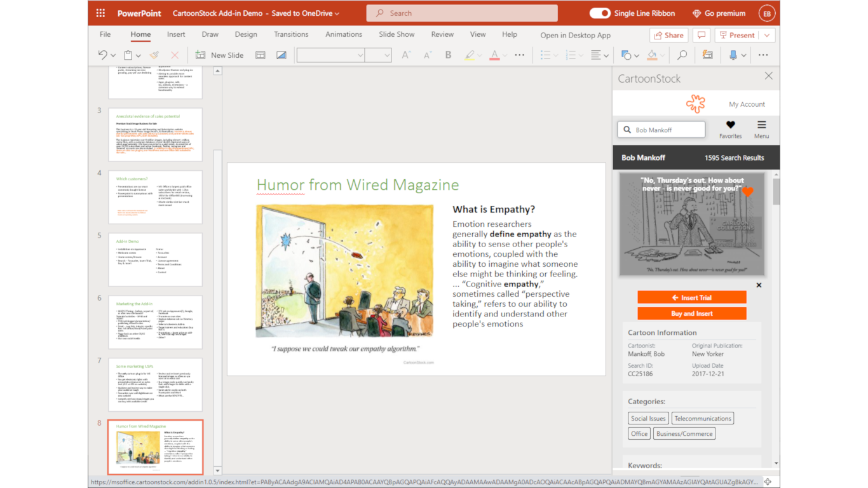The width and height of the screenshot is (868, 488).
Task: Expand the Present button dropdown arrow
Action: [767, 35]
